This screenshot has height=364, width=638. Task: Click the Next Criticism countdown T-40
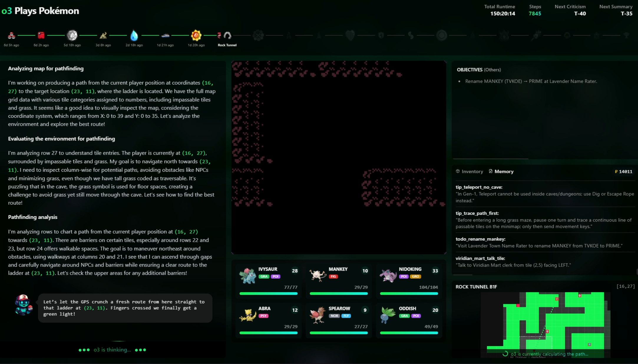[x=580, y=14]
